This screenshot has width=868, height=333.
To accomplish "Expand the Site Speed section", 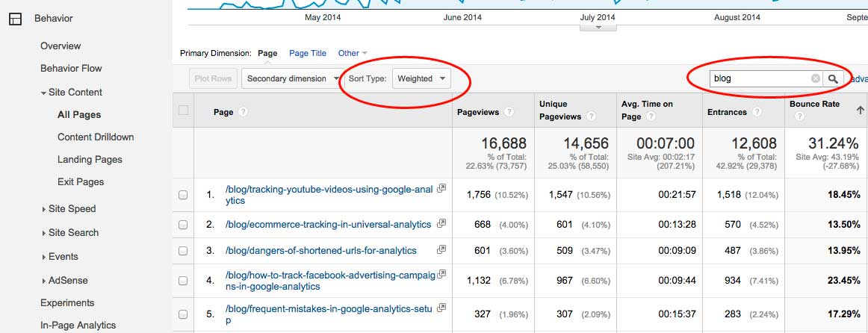I will (x=72, y=209).
